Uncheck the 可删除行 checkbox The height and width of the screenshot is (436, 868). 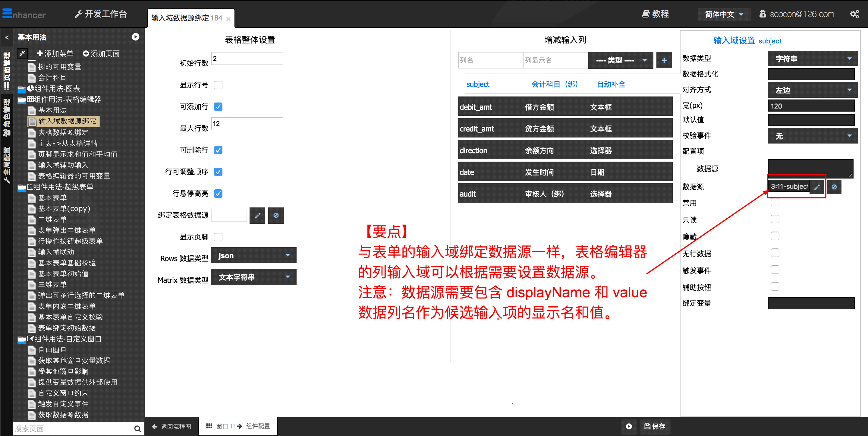pyautogui.click(x=218, y=150)
